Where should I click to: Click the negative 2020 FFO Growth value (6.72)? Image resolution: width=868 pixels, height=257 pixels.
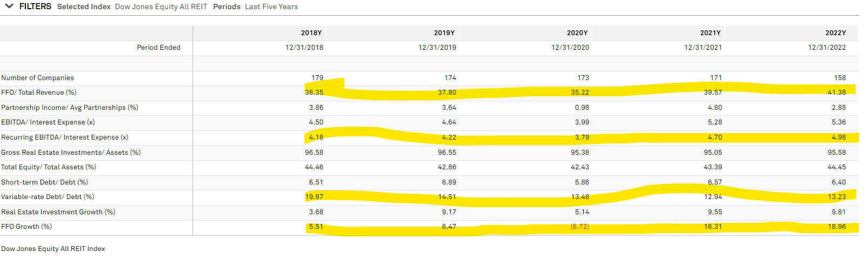click(579, 227)
